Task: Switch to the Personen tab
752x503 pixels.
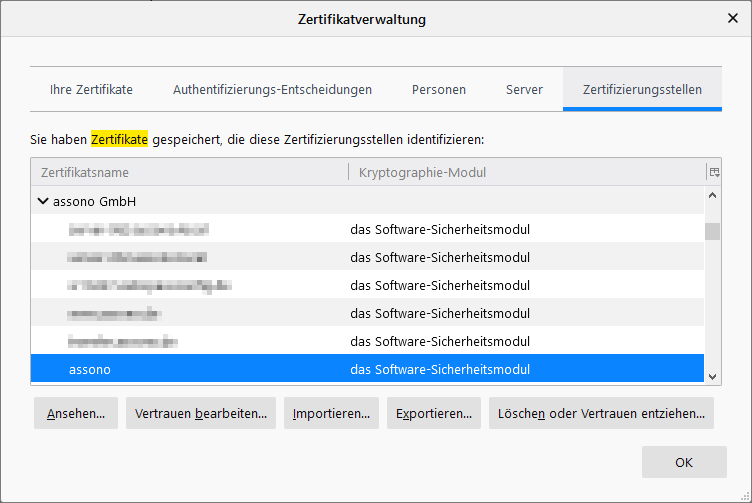Action: (x=439, y=90)
